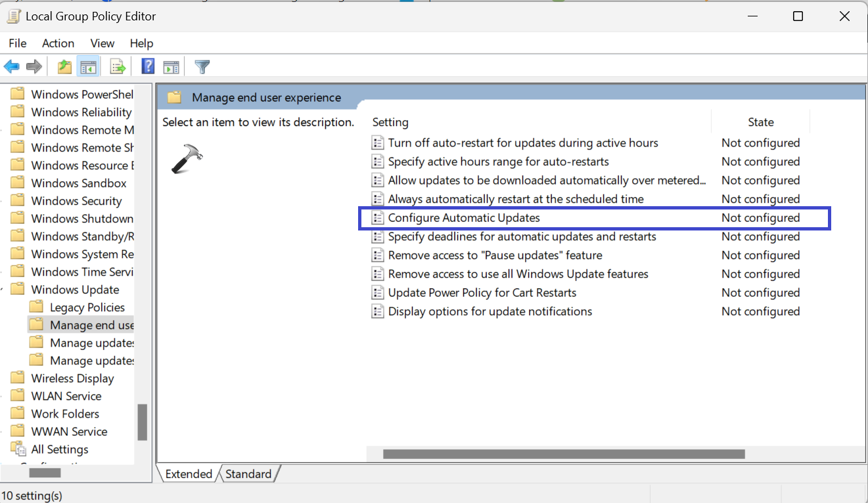Click the Export List toolbar icon

[x=118, y=66]
